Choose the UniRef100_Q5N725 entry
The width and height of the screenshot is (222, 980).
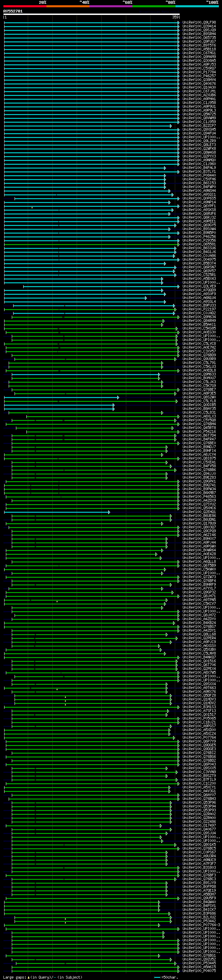coord(199,114)
